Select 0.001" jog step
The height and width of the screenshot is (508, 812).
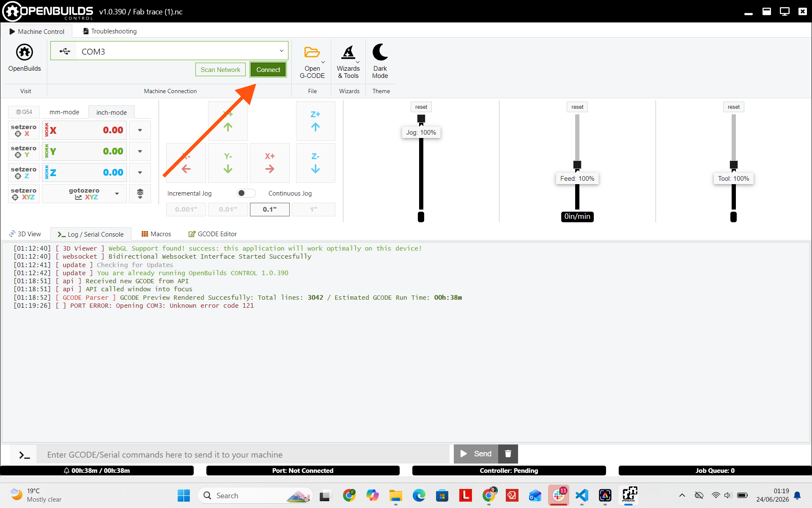[x=186, y=210]
